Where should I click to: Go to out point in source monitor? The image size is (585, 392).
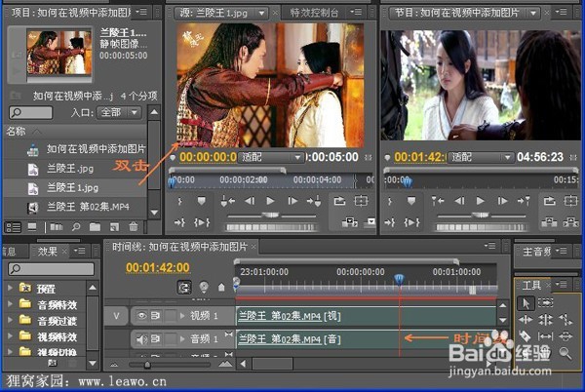click(x=314, y=202)
